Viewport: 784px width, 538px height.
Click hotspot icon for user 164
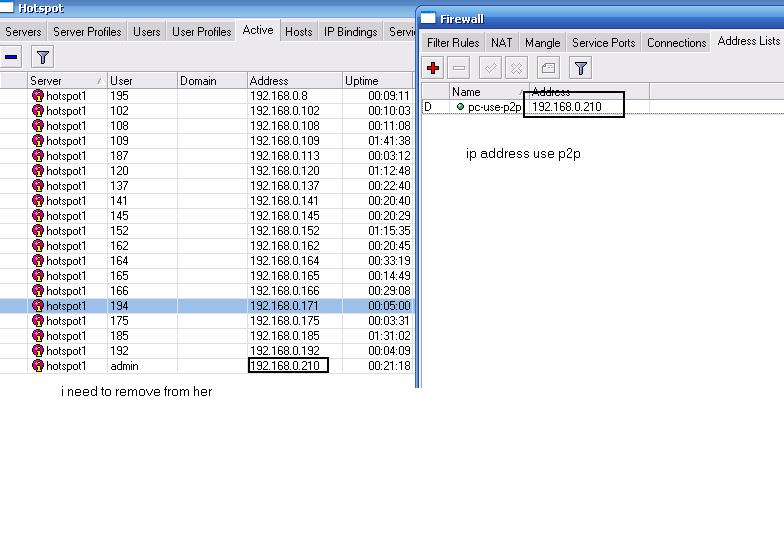(38, 260)
